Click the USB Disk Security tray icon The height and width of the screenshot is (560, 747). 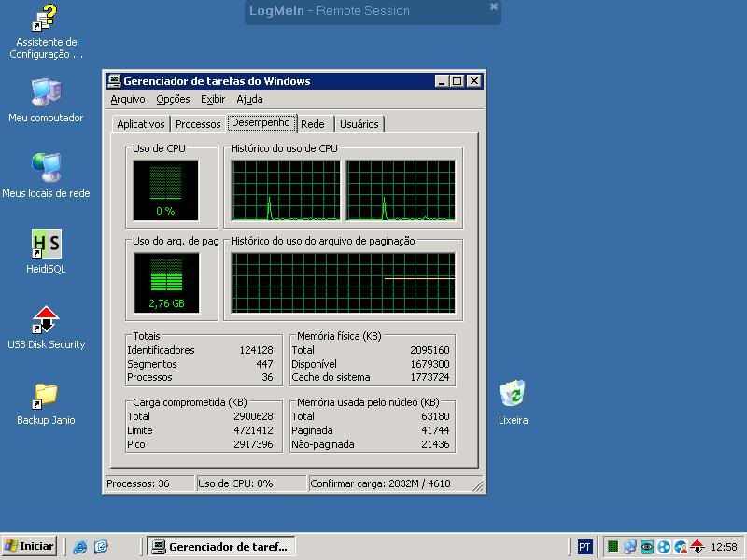[697, 547]
